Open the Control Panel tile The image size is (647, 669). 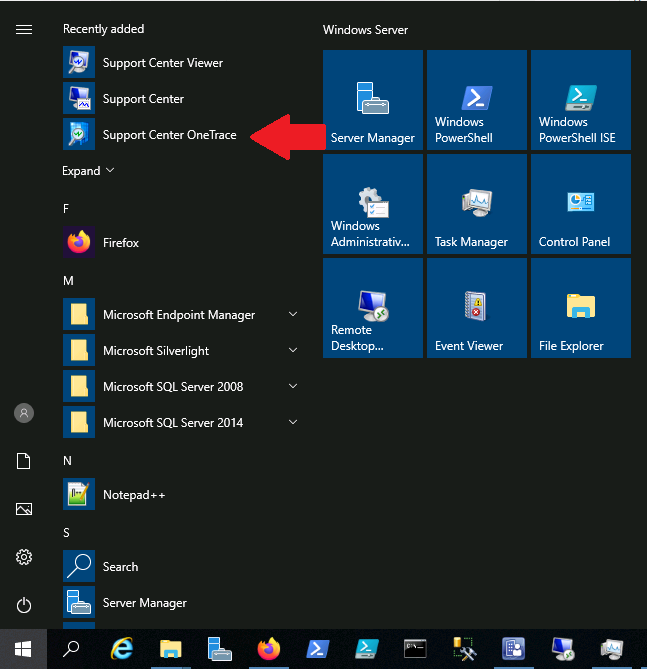[580, 204]
